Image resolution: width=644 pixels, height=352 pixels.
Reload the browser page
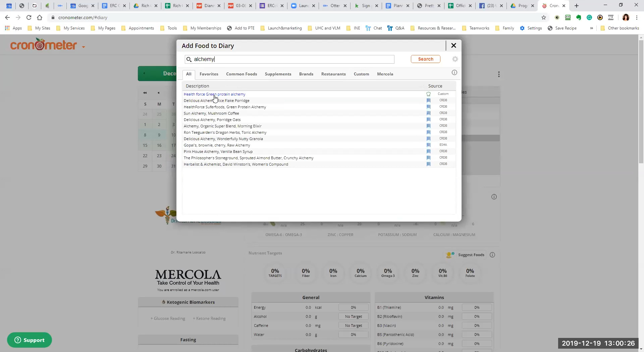coord(29,17)
